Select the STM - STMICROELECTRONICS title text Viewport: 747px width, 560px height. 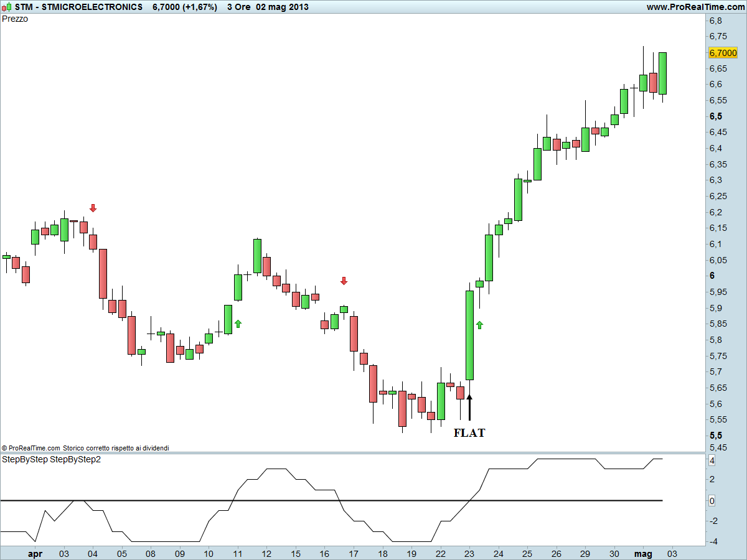[x=78, y=7]
